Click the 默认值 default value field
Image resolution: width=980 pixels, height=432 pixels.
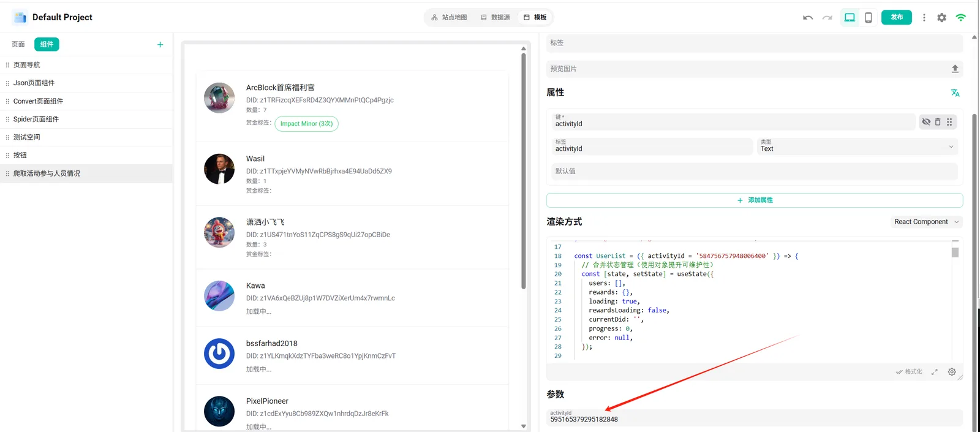[x=755, y=172]
